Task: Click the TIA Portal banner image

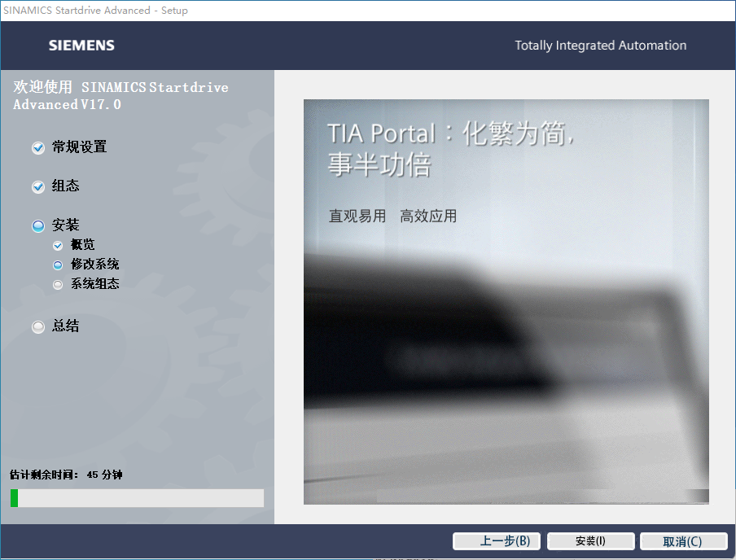Action: click(x=506, y=301)
